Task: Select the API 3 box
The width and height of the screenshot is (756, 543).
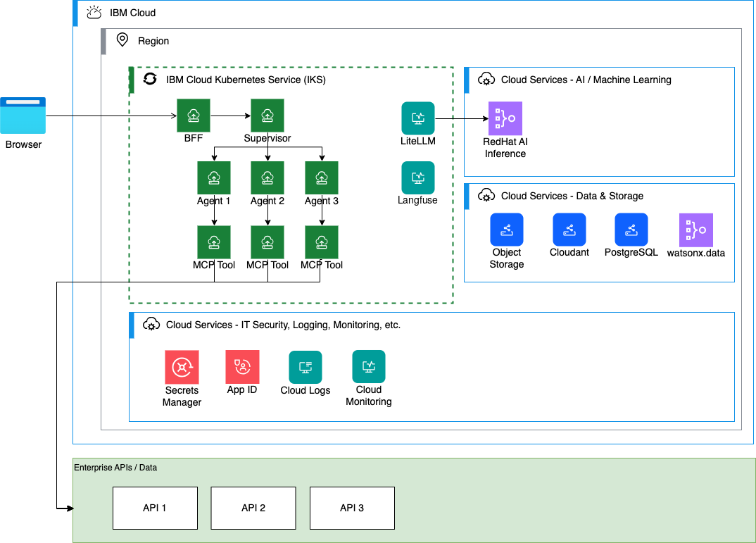Action: (x=352, y=508)
